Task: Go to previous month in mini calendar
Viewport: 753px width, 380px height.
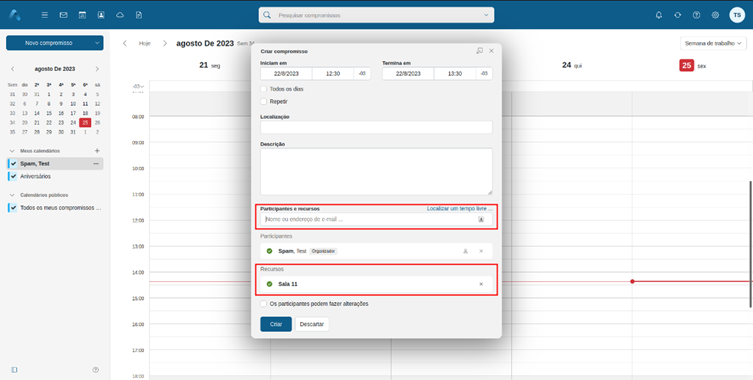Action: (x=13, y=69)
